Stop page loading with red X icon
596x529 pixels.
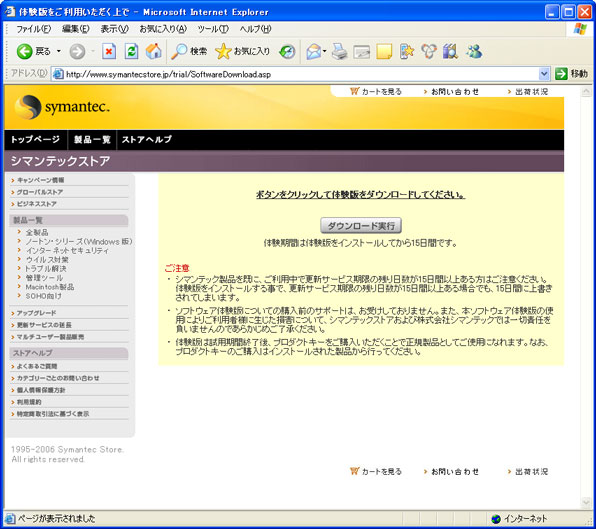point(109,51)
